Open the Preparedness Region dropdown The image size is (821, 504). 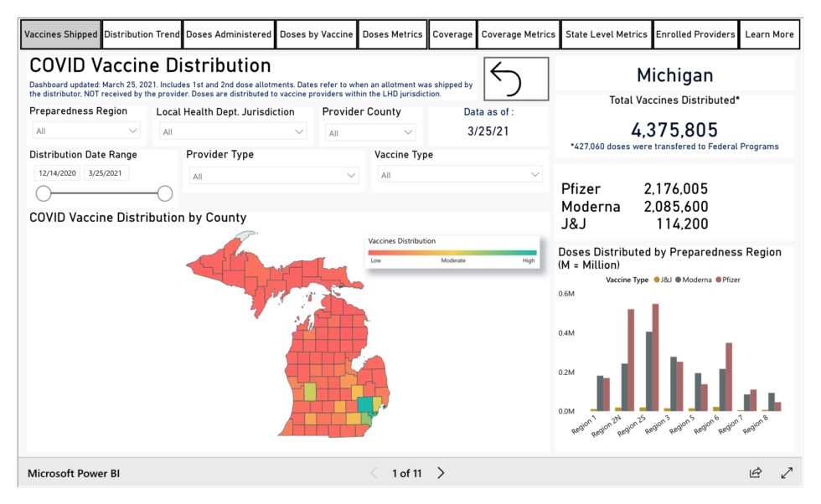tap(87, 131)
